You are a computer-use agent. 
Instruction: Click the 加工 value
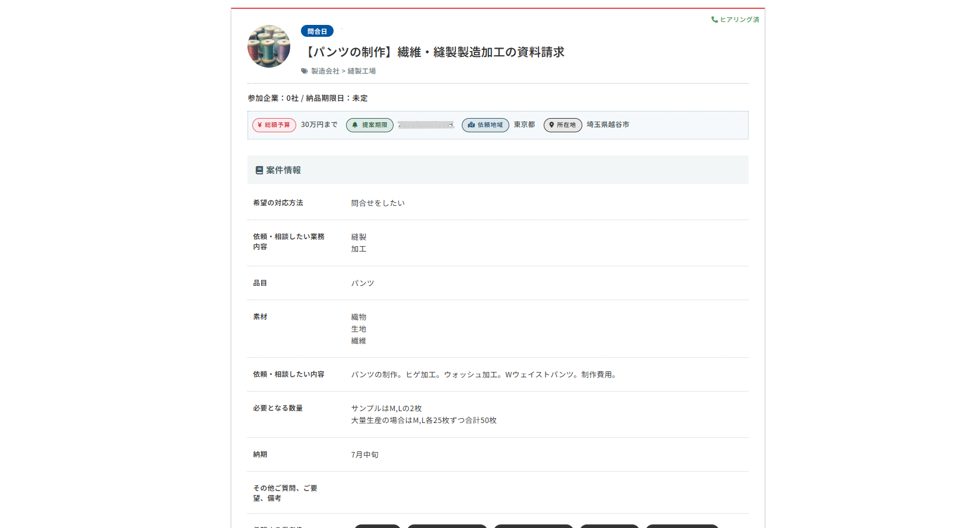tap(359, 249)
